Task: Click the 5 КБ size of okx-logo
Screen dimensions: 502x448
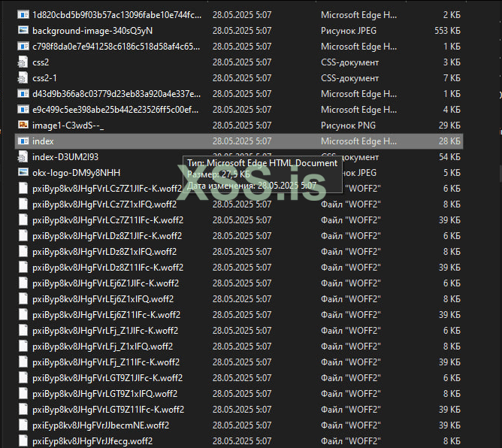Action: [x=452, y=173]
